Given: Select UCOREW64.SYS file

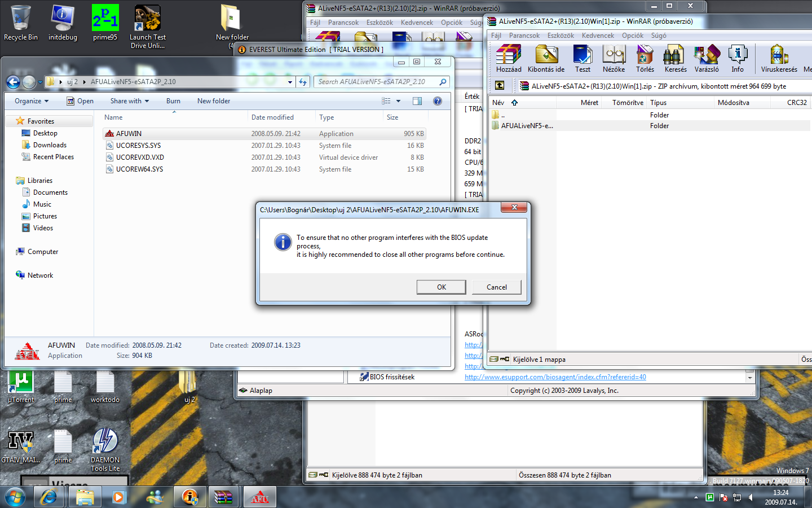Looking at the screenshot, I should coord(264,169).
